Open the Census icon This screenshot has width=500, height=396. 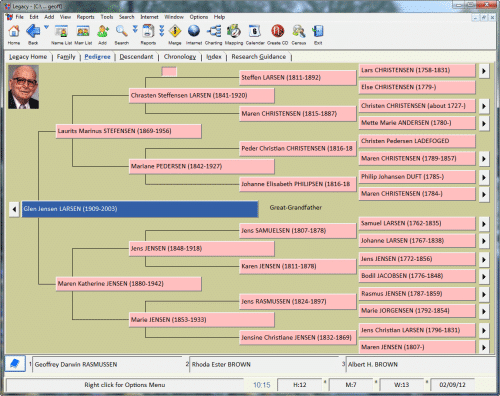coord(299,31)
